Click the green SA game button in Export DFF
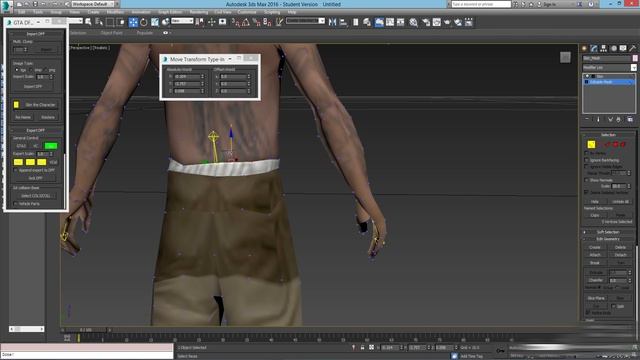 point(51,146)
